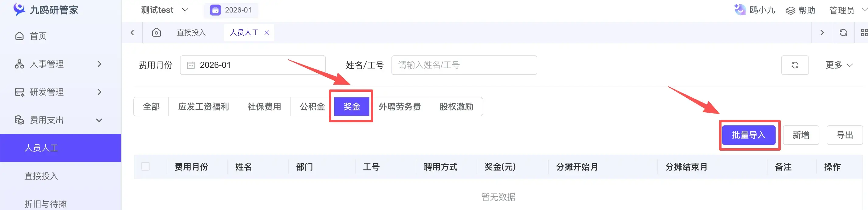Toggle the select-all table checkbox

point(145,166)
